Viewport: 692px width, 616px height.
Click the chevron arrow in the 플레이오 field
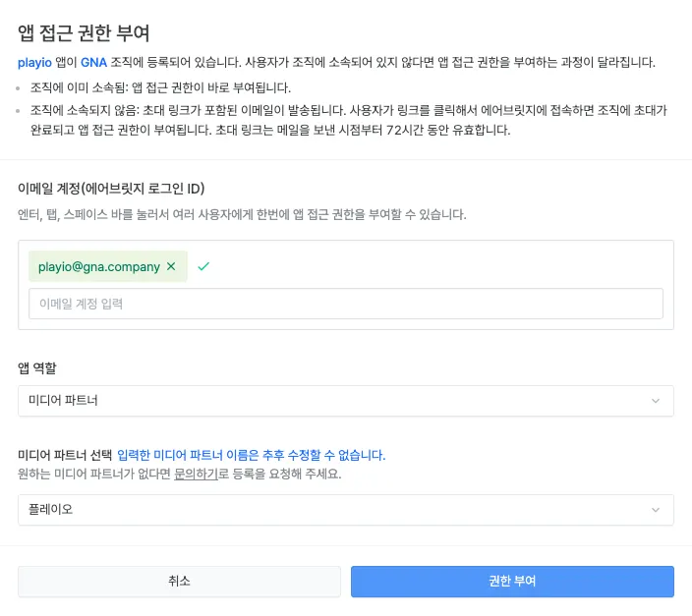[x=656, y=510]
